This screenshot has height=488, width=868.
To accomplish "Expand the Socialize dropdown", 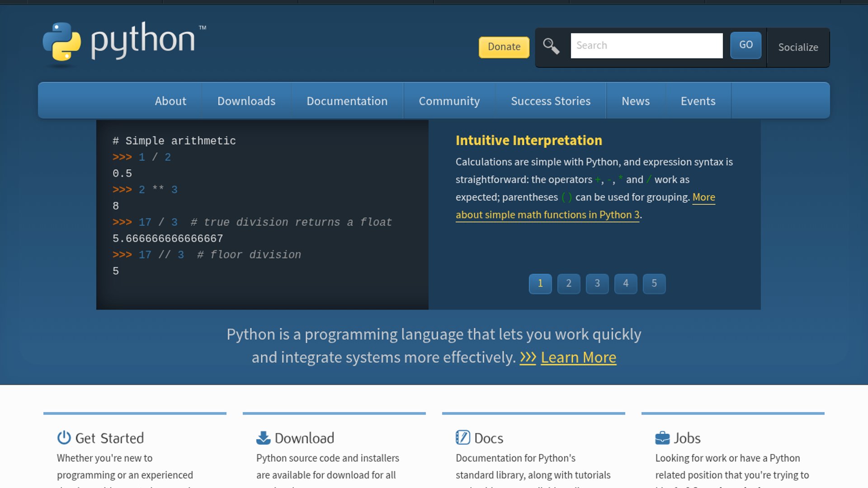I will tap(798, 47).
